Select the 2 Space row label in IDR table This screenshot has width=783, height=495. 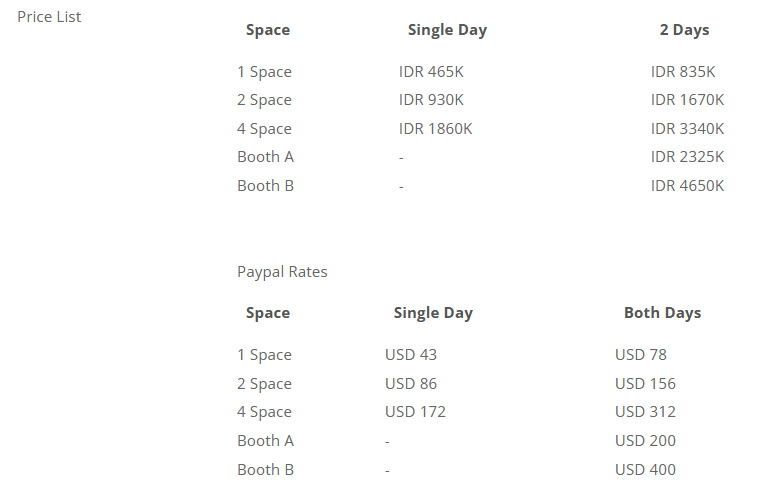264,100
